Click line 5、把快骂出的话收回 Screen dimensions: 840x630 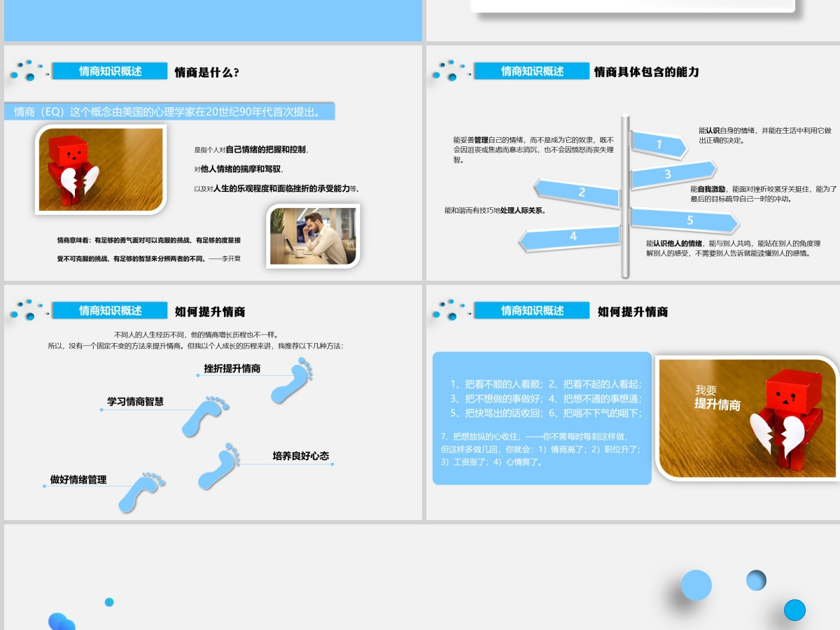546,413
